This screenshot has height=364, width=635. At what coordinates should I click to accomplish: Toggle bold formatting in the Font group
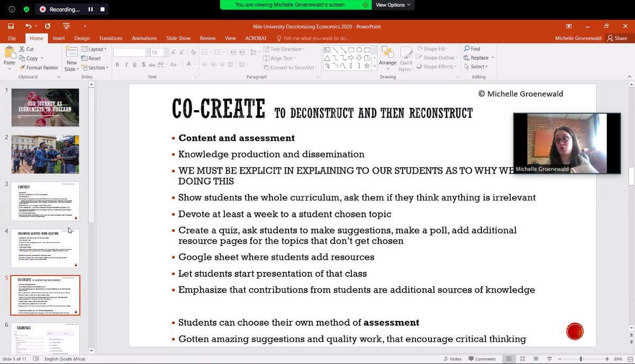pos(117,65)
